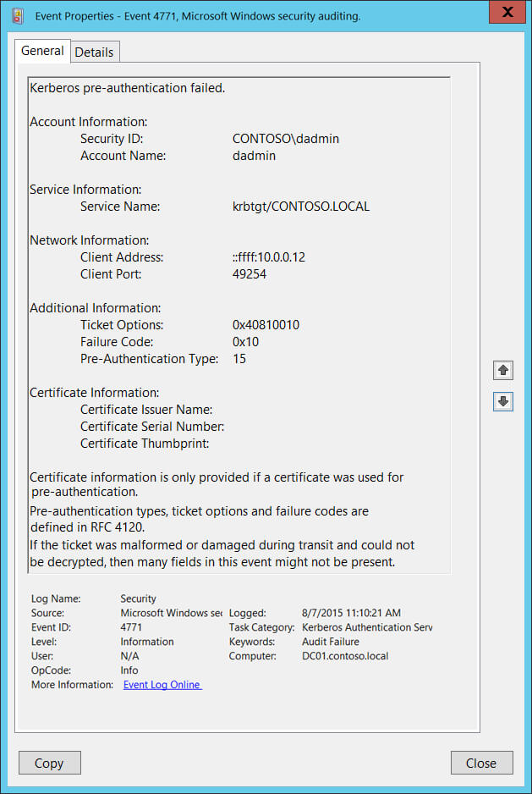Switch to the Details tab

pos(94,52)
